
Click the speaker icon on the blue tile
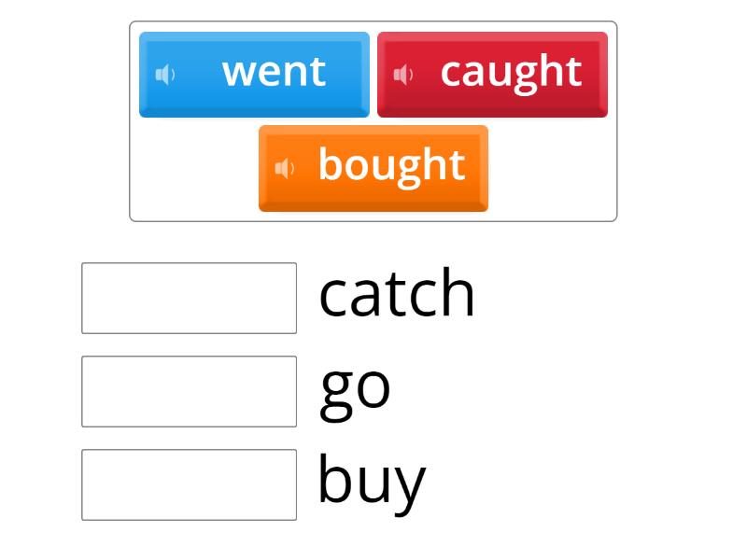[x=164, y=74]
